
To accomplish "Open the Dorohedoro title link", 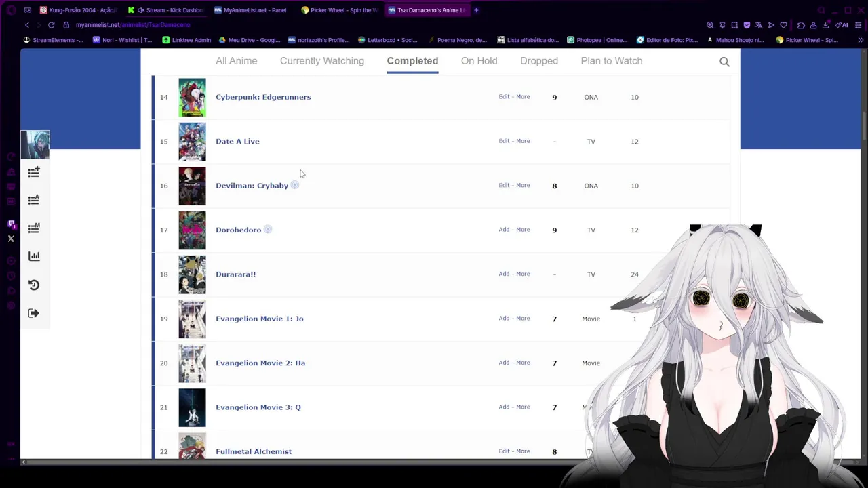I will [238, 230].
